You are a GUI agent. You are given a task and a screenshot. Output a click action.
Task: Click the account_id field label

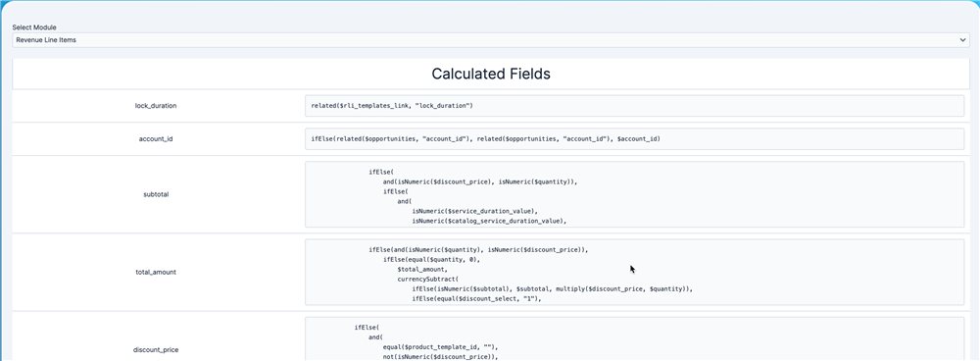pyautogui.click(x=156, y=139)
